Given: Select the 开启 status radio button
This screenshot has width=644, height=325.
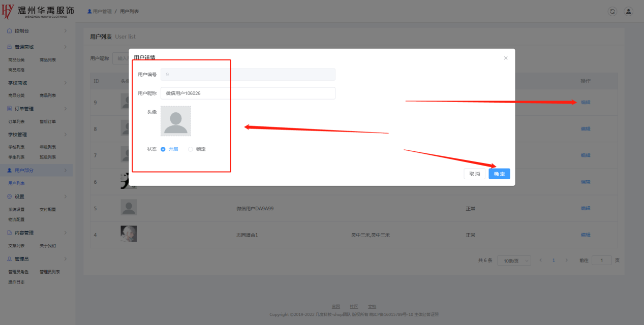Looking at the screenshot, I should 163,149.
